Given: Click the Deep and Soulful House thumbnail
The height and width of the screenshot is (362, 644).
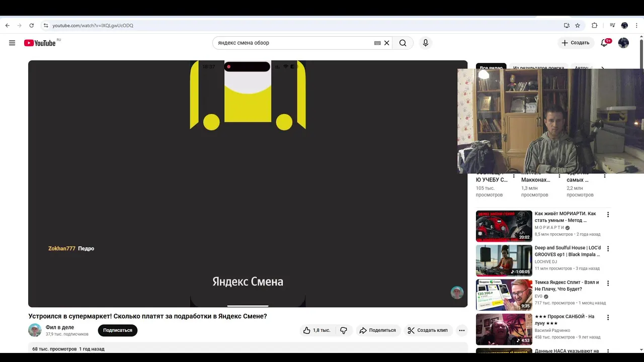Looking at the screenshot, I should [x=504, y=260].
